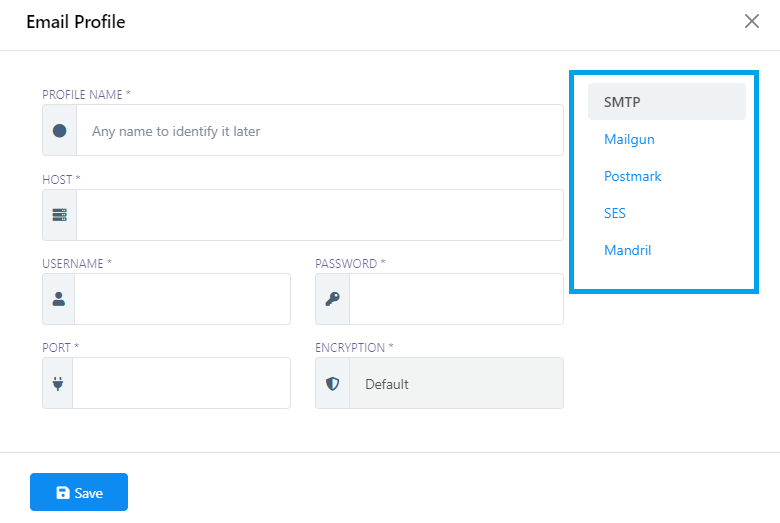Close the Email Profile dialog
This screenshot has width=780, height=523.
click(752, 21)
